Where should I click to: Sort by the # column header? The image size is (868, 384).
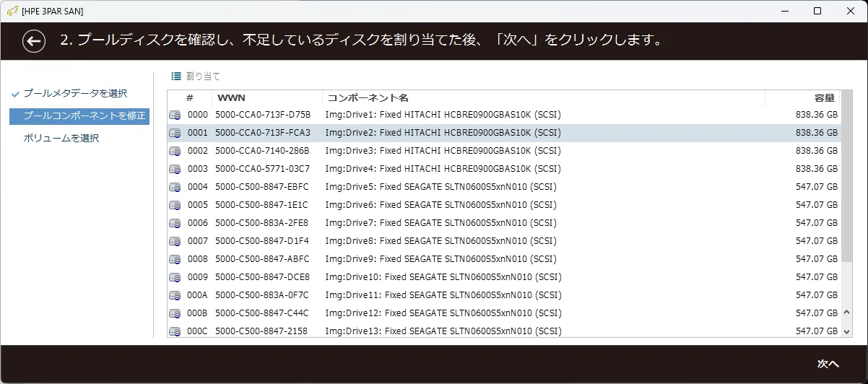coord(190,97)
